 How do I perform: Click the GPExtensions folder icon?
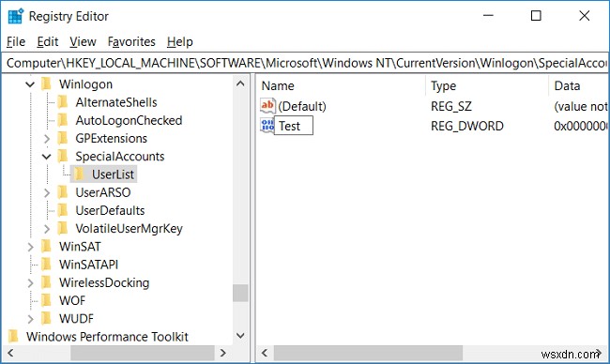(63, 138)
